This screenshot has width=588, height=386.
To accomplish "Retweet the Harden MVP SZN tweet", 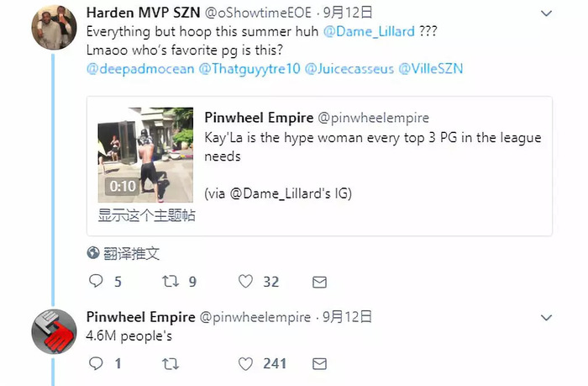I will coord(171,281).
